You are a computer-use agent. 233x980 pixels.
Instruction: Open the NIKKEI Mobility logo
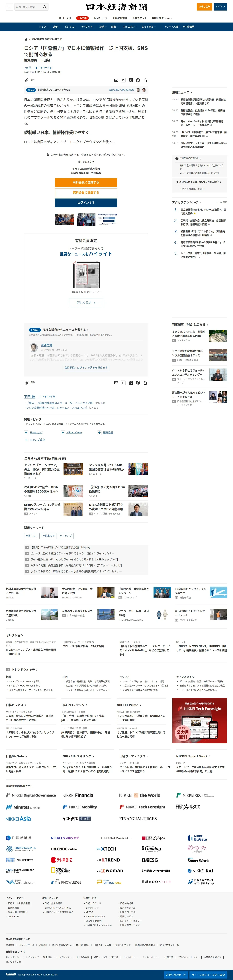tap(80, 807)
